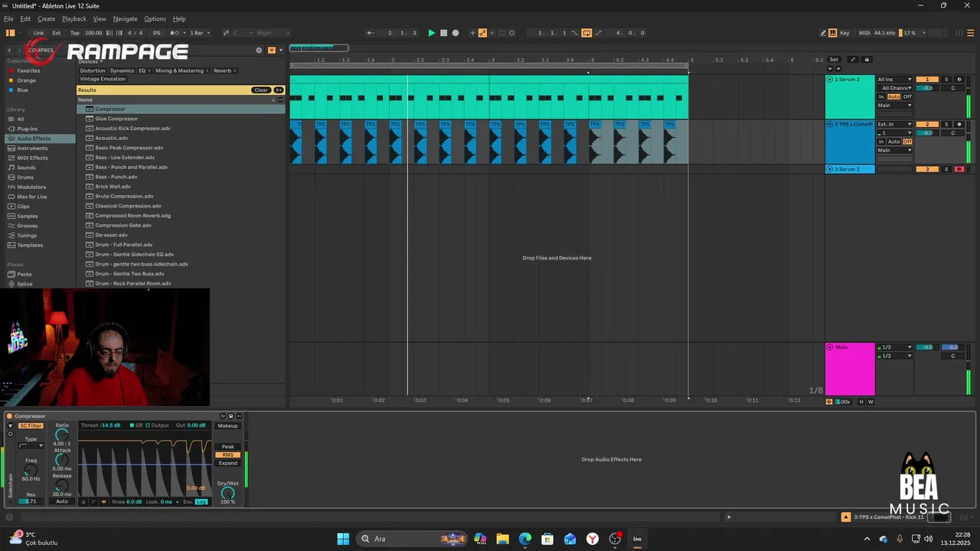Image resolution: width=980 pixels, height=551 pixels.
Task: Open Main output dropdown of track 1
Action: 894,106
